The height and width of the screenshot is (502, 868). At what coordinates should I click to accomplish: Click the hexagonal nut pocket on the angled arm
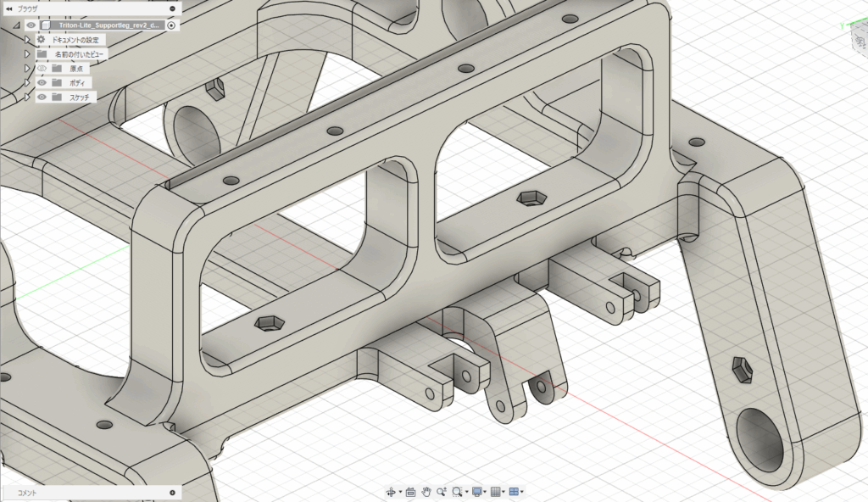741,370
